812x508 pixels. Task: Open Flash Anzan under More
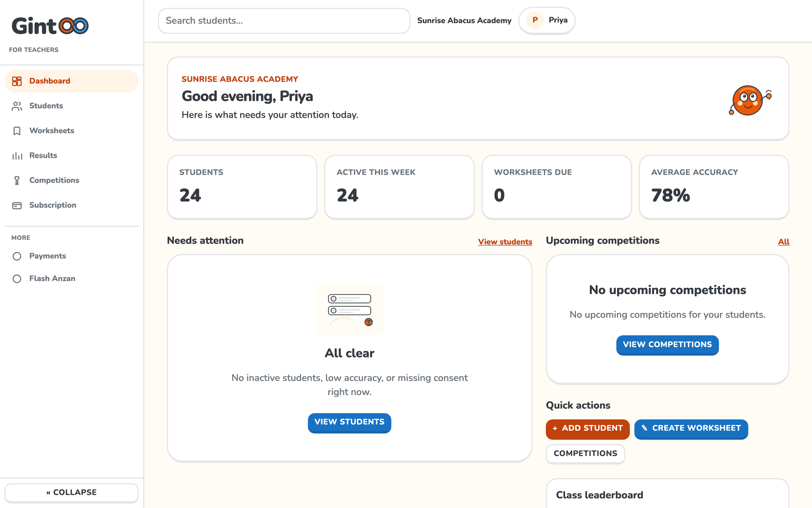point(71,279)
